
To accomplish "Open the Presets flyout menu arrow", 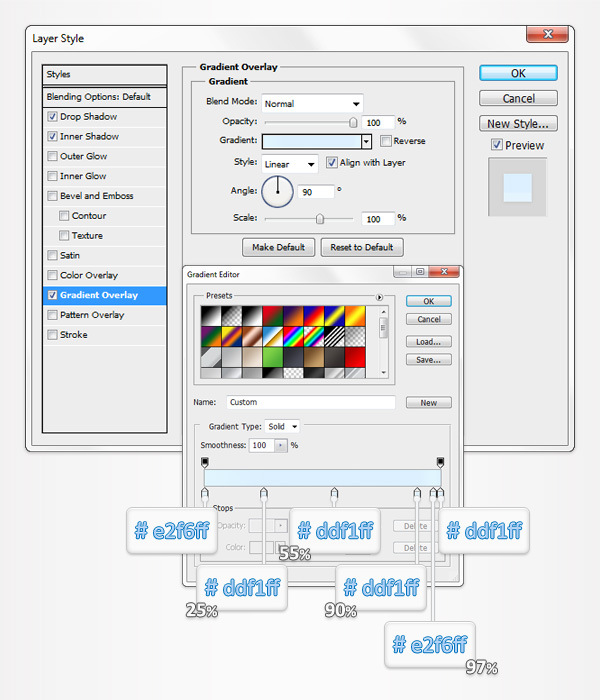I will click(379, 297).
